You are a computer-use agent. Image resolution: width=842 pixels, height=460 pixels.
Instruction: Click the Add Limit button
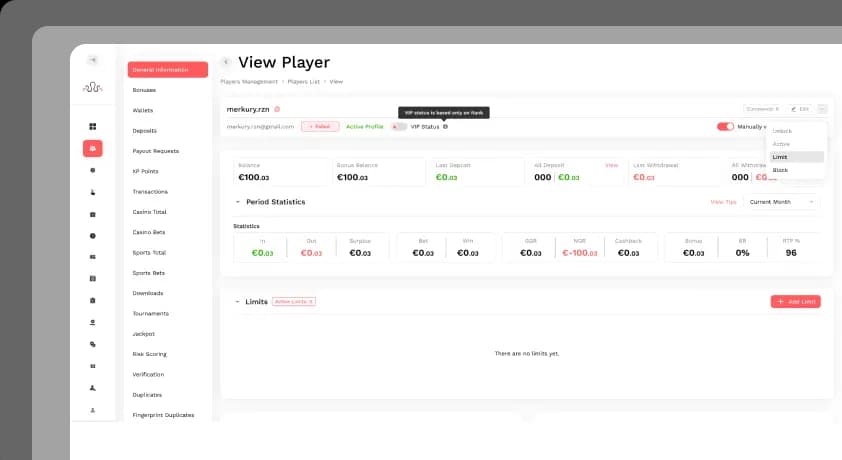[x=795, y=302]
